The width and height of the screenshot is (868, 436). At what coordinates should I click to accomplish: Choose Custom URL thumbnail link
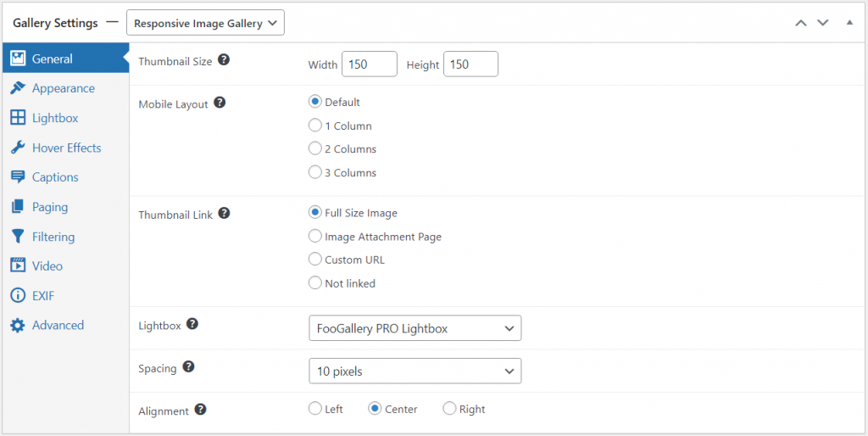[x=315, y=260]
